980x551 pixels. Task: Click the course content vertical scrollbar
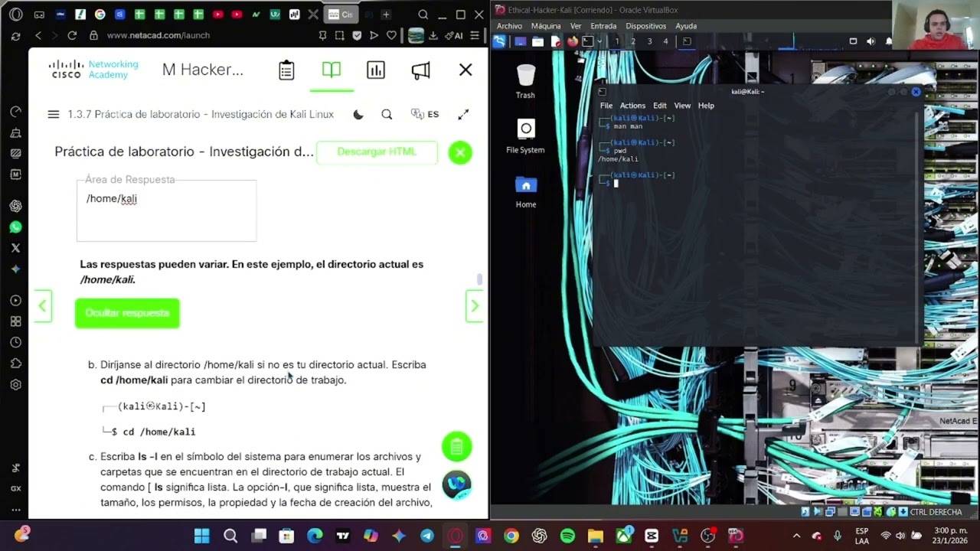pos(480,279)
